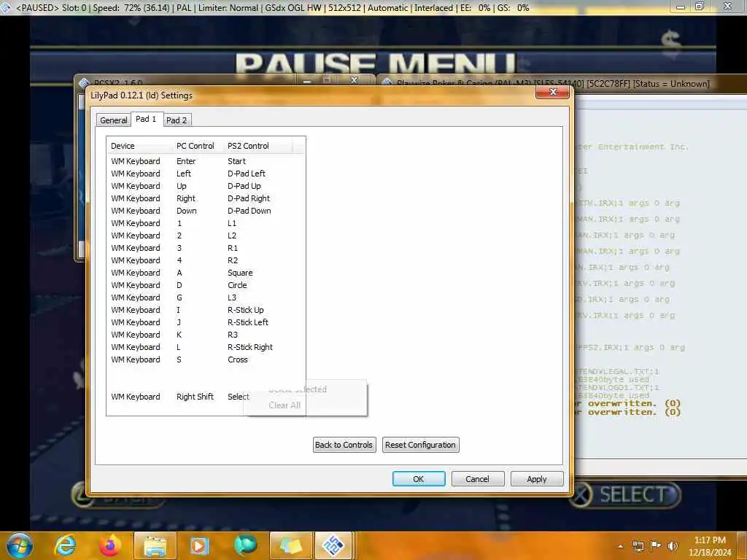Show hidden system tray icons arrow
The image size is (747, 560).
click(x=620, y=546)
